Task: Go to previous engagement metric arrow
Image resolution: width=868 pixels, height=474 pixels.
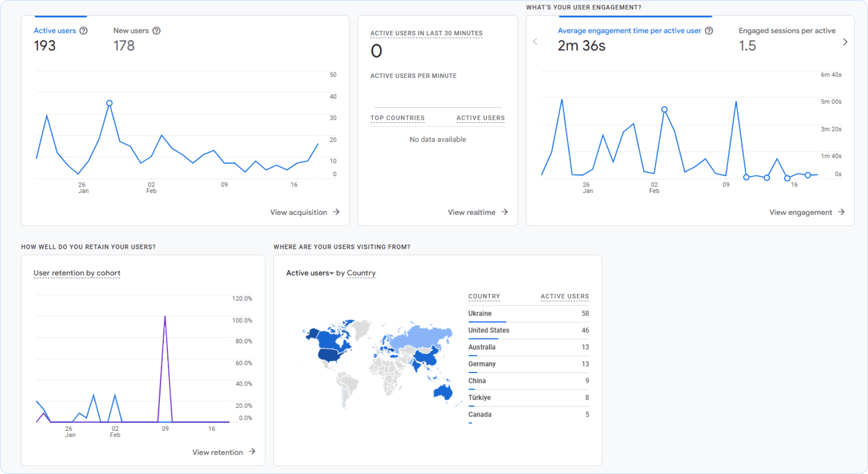Action: pos(536,42)
